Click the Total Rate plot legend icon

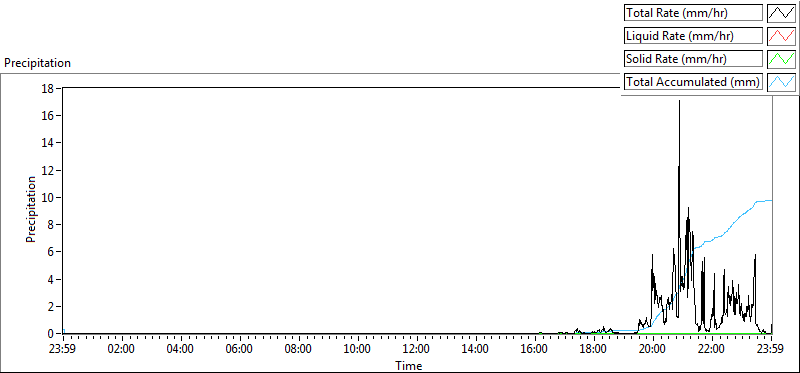[x=781, y=13]
